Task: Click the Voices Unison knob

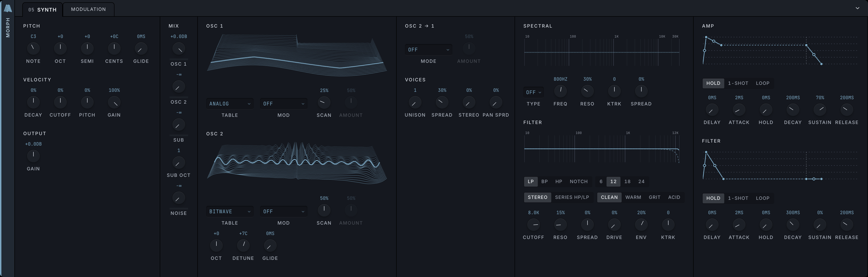Action: 415,102
